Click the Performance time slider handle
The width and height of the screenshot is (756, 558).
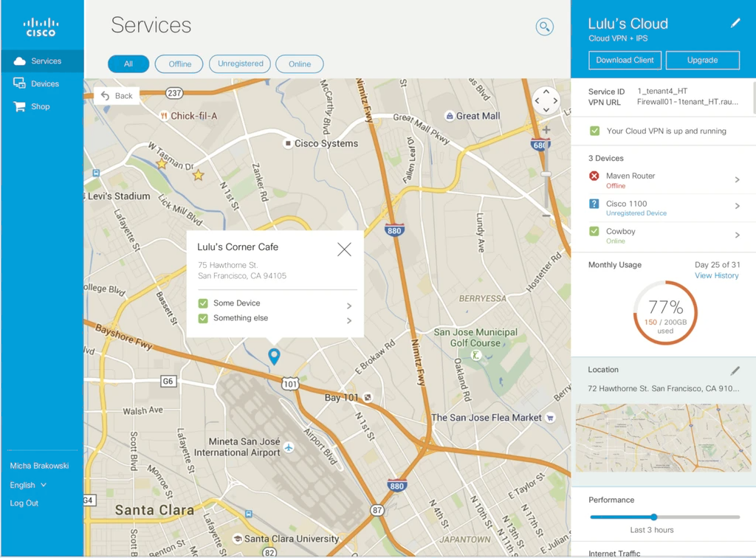pyautogui.click(x=654, y=517)
